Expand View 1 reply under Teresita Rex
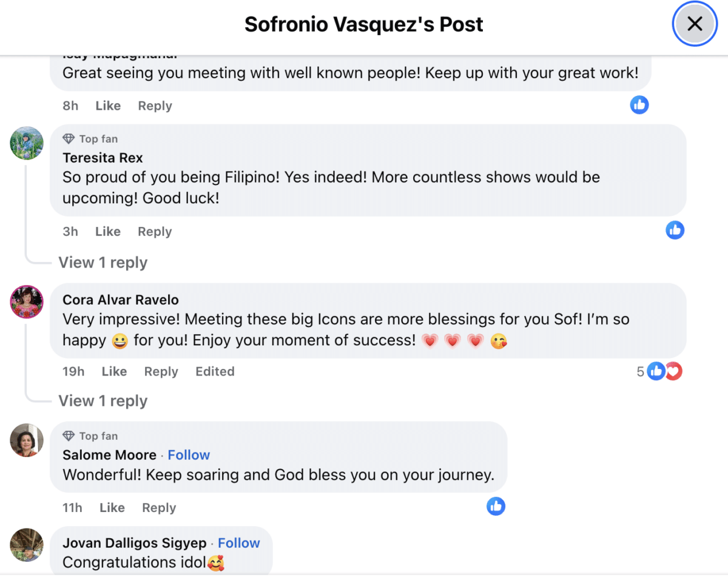728x577 pixels. tap(103, 263)
